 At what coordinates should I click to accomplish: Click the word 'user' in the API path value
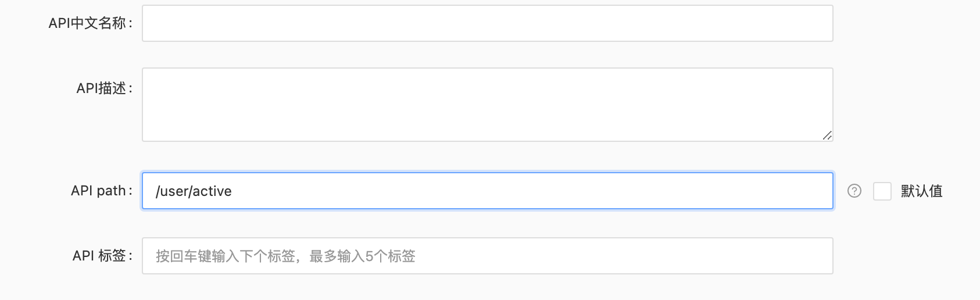[x=173, y=191]
